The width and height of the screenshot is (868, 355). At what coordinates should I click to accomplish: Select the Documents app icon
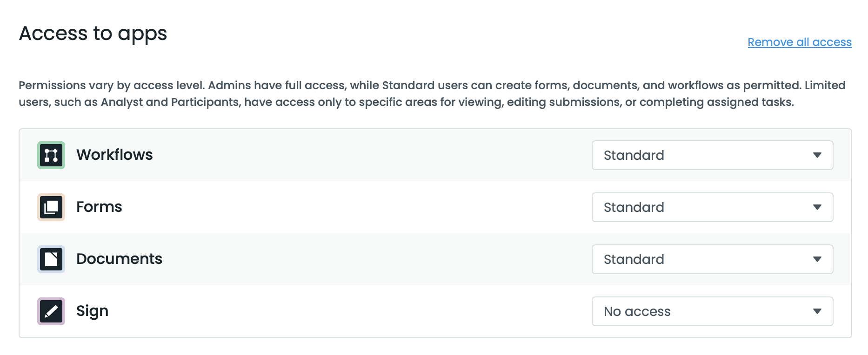[51, 259]
